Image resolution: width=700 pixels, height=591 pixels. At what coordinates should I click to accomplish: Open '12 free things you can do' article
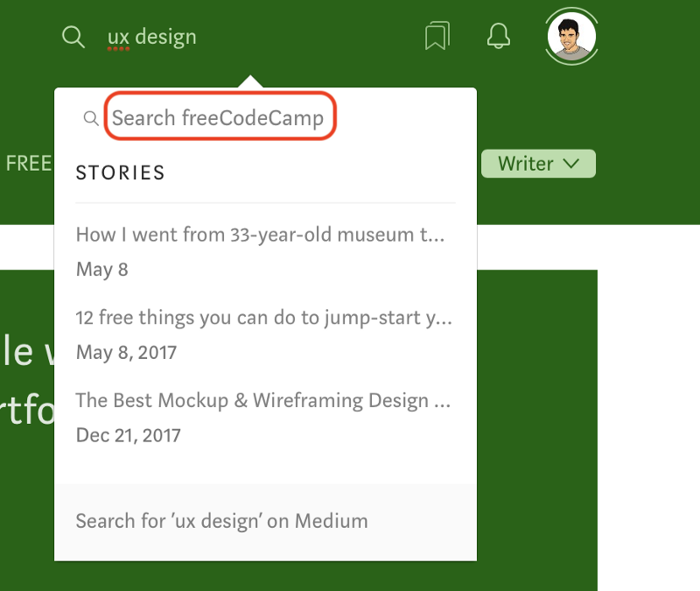pos(262,318)
